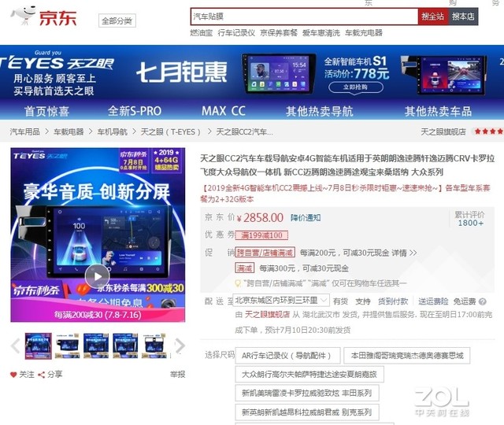This screenshot has width=504, height=425.
Task: Click breadcrumb 汽车用品
Action: click(x=24, y=131)
